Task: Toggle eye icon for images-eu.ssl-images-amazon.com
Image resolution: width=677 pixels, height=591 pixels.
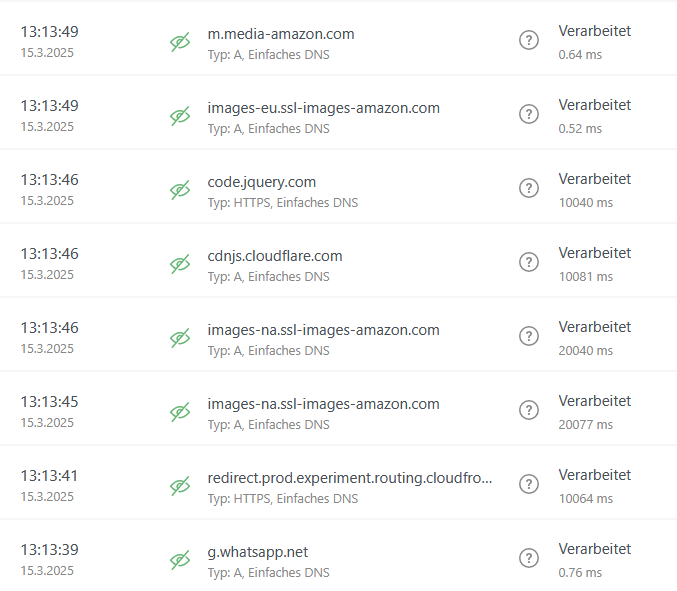Action: 180,116
